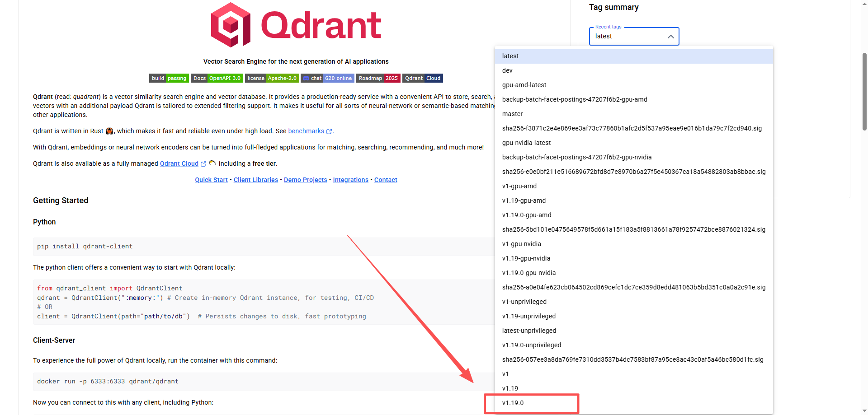
Task: Select the sha256-a0e04fe623 signature tag
Action: pyautogui.click(x=634, y=287)
